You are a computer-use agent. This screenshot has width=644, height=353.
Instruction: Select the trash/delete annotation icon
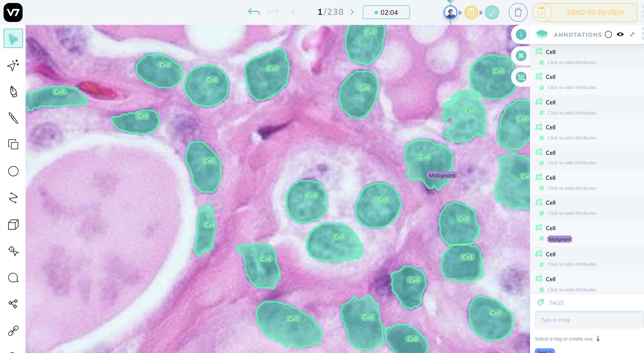(518, 12)
